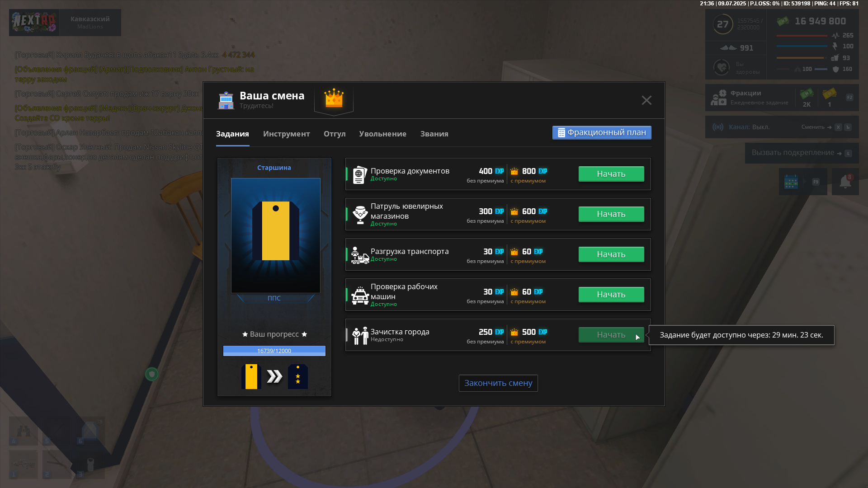Open the Увольнение tab
This screenshot has height=488, width=868.
tap(382, 134)
